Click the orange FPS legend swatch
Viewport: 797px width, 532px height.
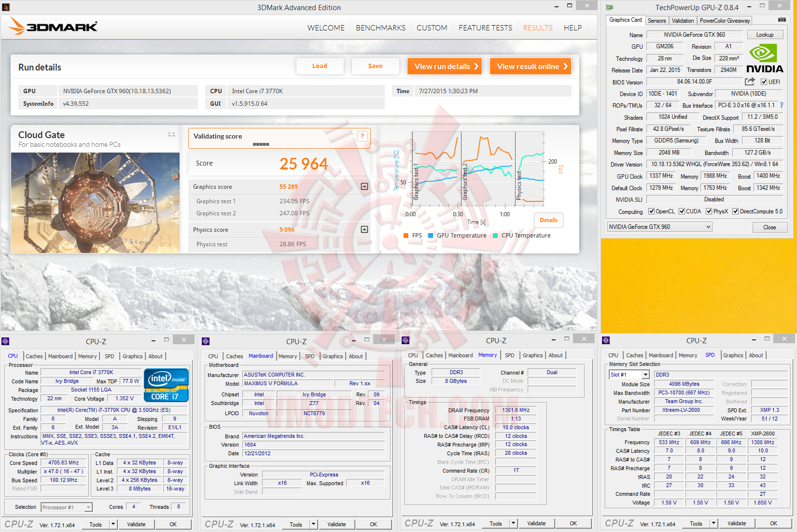(406, 236)
